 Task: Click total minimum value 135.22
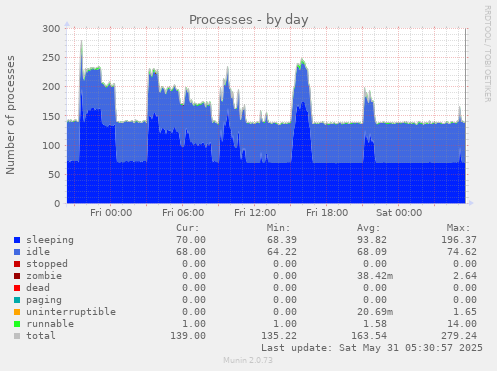279,336
